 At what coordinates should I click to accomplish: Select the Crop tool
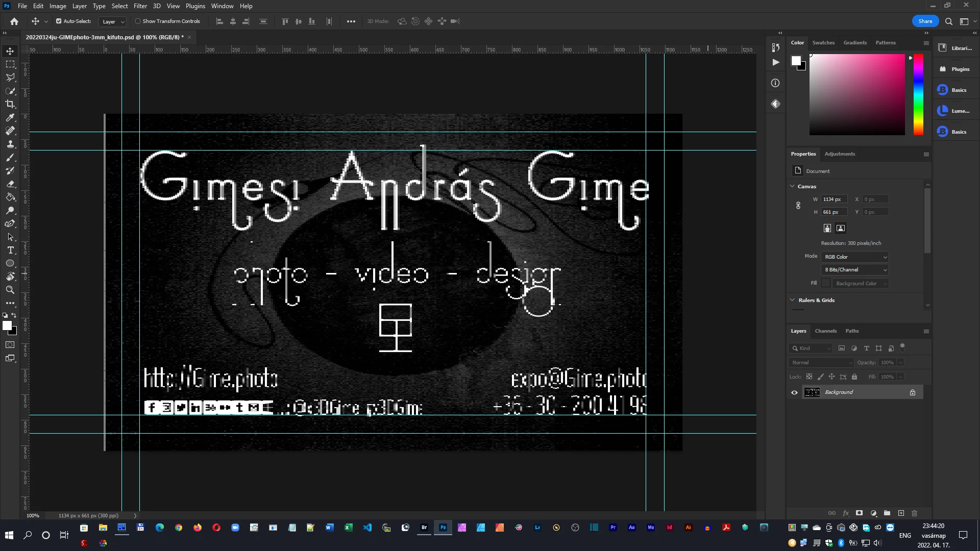tap(10, 104)
